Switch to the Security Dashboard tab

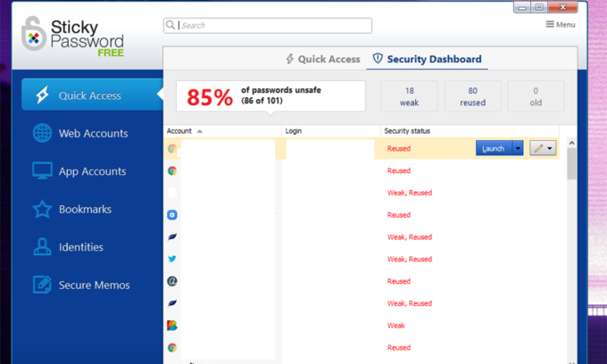pos(427,59)
